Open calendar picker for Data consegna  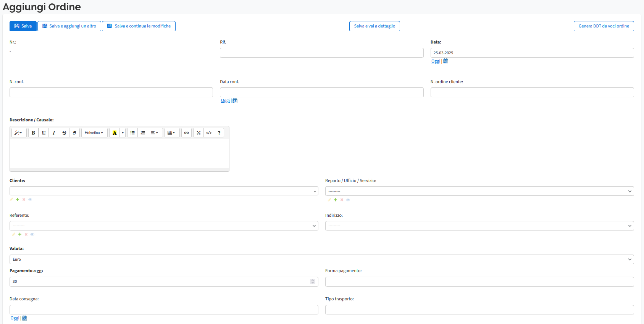tap(24, 318)
